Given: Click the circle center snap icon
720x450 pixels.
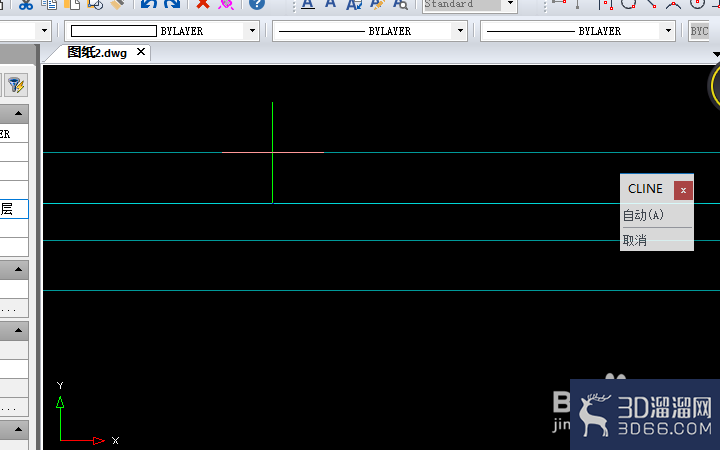Looking at the screenshot, I should [698, 4].
